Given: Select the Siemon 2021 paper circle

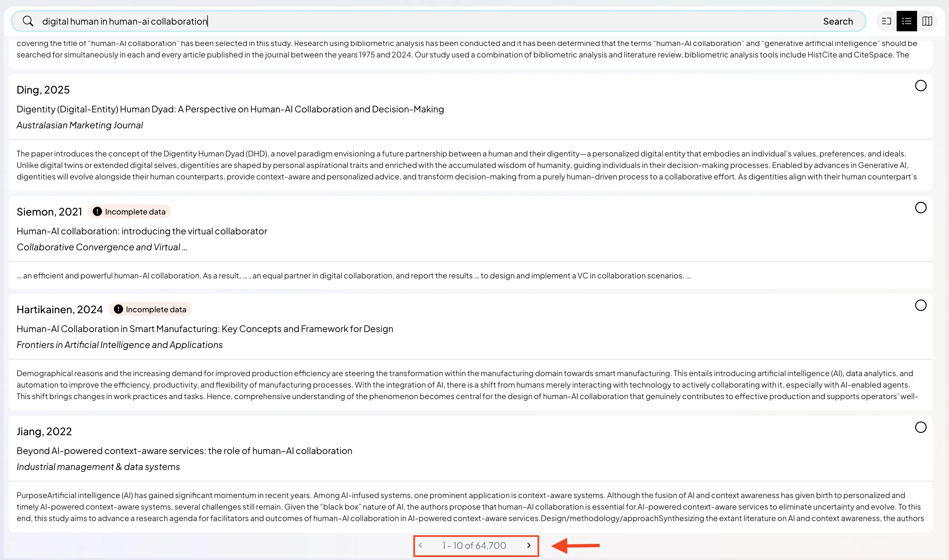Looking at the screenshot, I should (921, 208).
